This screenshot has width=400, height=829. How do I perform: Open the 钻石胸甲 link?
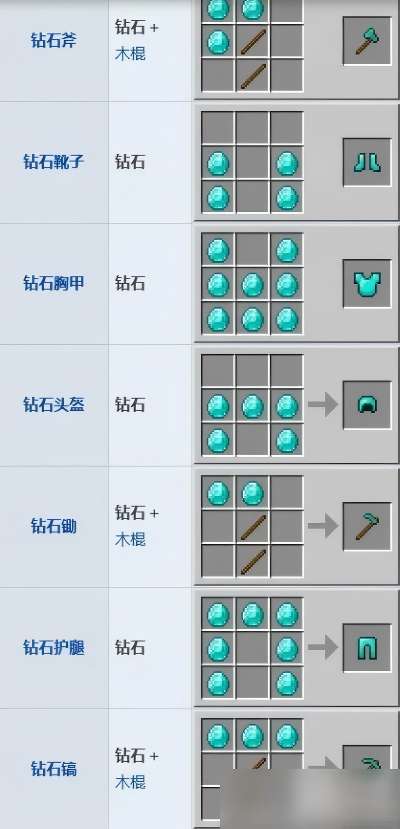[x=54, y=283]
